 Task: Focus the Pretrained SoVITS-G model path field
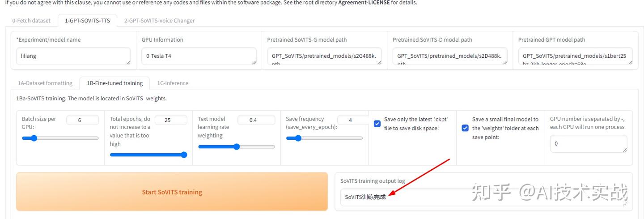click(324, 56)
